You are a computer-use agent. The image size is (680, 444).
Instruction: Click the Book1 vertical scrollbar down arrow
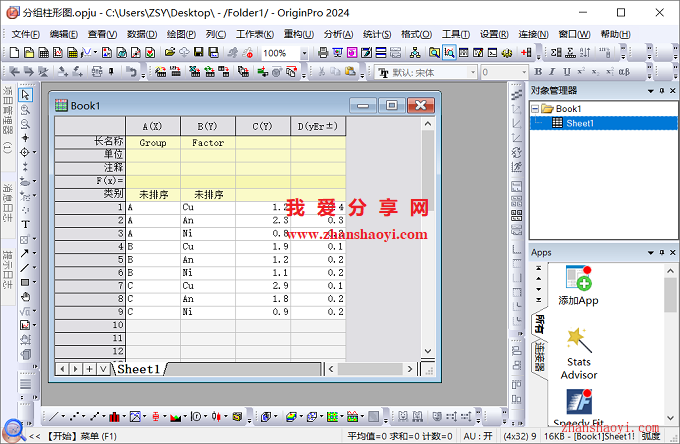pos(428,351)
